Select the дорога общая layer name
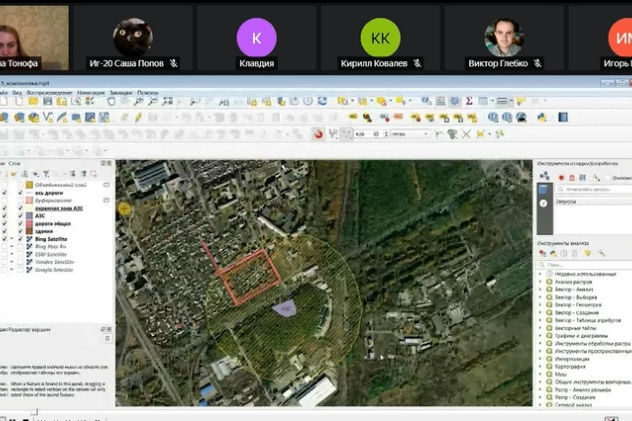Screen dimensions: 632x421 click(52, 221)
